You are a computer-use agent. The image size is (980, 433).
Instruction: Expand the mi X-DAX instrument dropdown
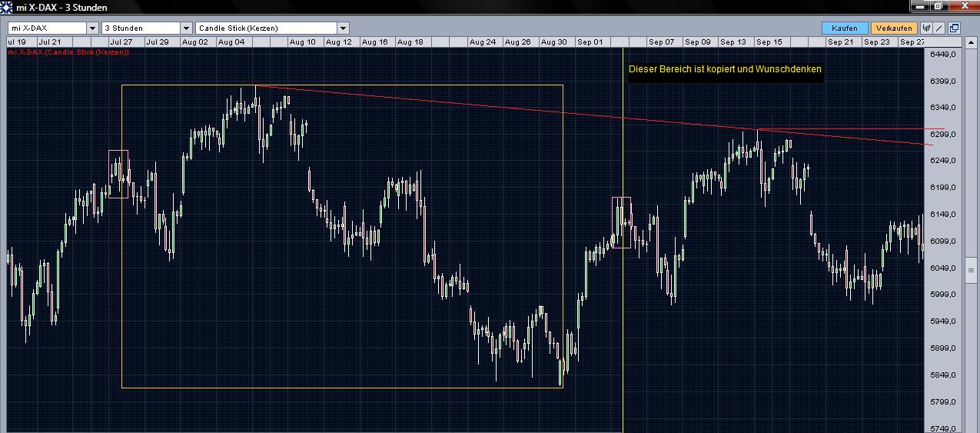(92, 28)
